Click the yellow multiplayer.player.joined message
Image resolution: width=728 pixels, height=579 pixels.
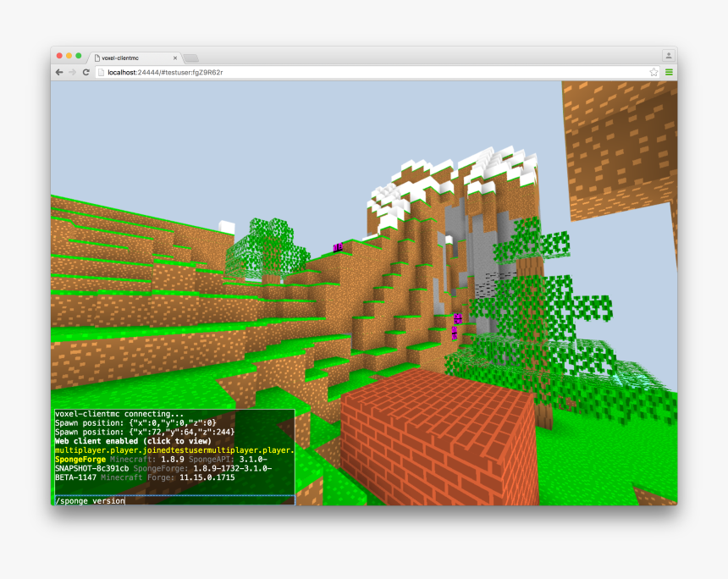pyautogui.click(x=174, y=450)
